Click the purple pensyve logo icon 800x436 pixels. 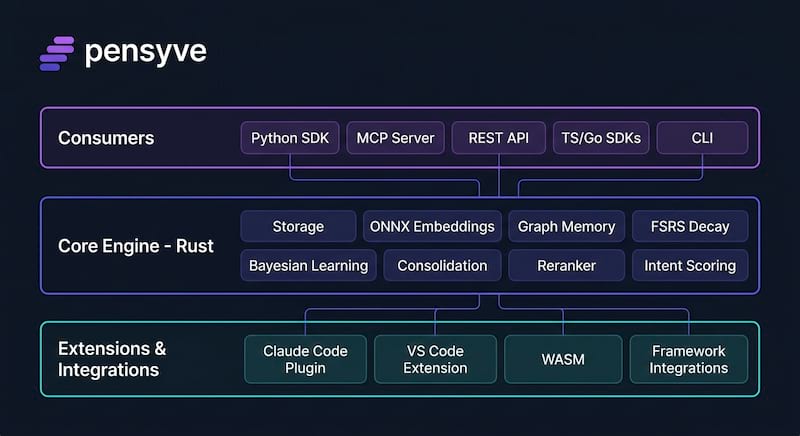pos(57,53)
